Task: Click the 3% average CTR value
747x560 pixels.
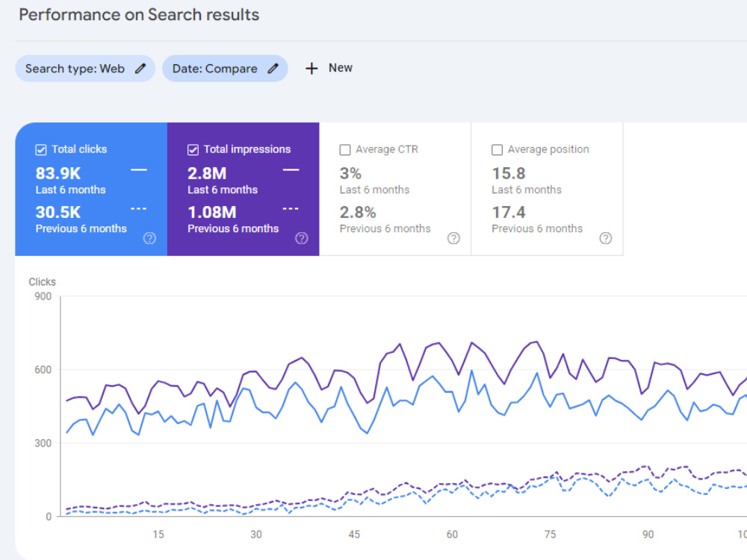Action: (x=350, y=173)
